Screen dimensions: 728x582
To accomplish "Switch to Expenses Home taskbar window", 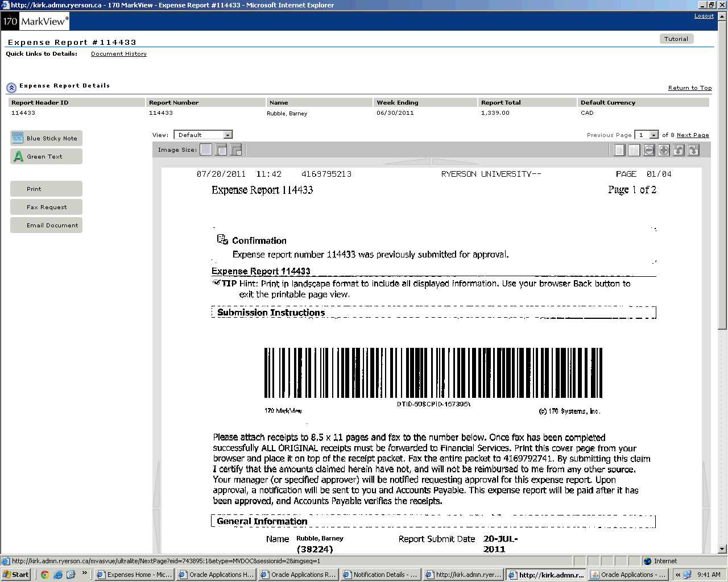I will point(134,575).
